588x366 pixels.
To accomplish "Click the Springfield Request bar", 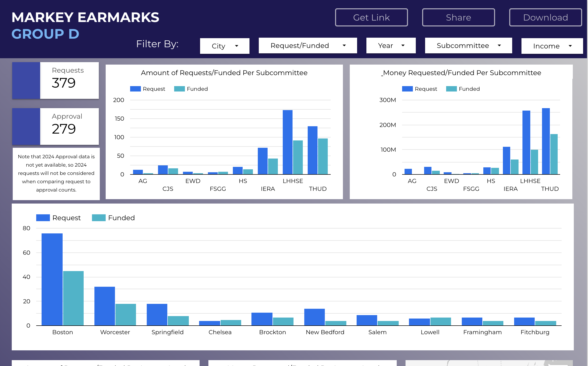I will coord(157,315).
